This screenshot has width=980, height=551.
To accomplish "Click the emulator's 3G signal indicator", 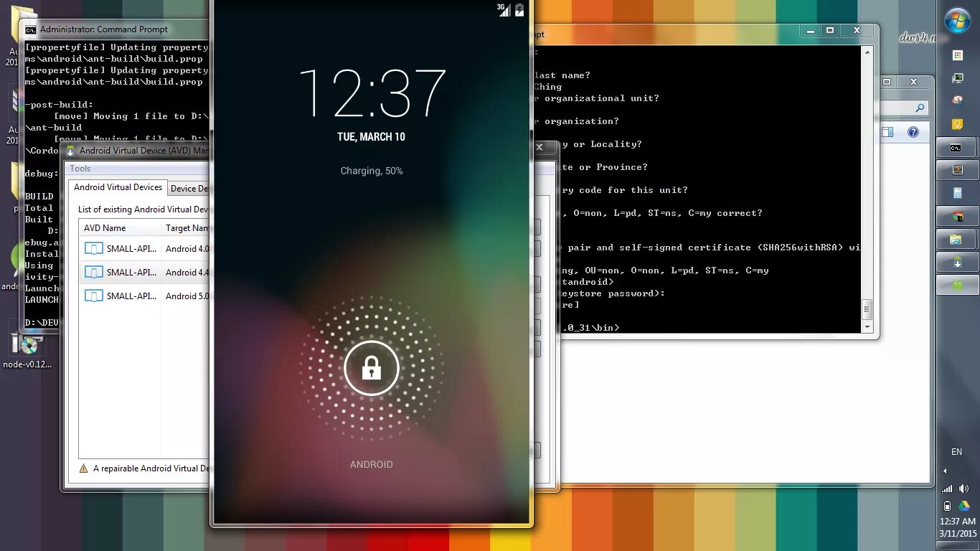I will [504, 9].
